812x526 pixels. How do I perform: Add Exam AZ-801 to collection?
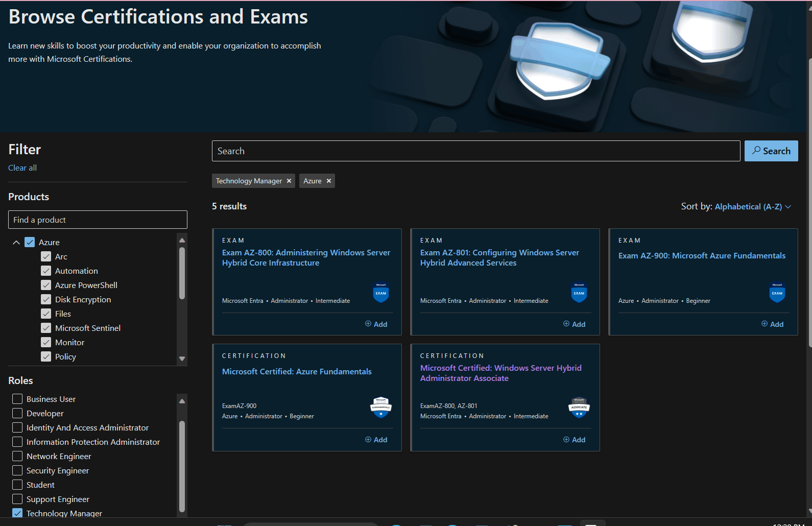575,324
